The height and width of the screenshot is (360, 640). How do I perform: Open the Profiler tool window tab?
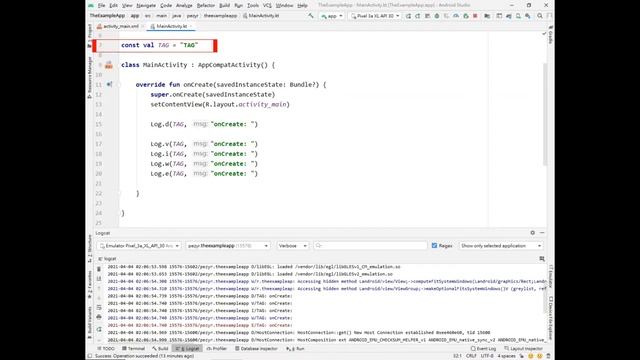217,349
